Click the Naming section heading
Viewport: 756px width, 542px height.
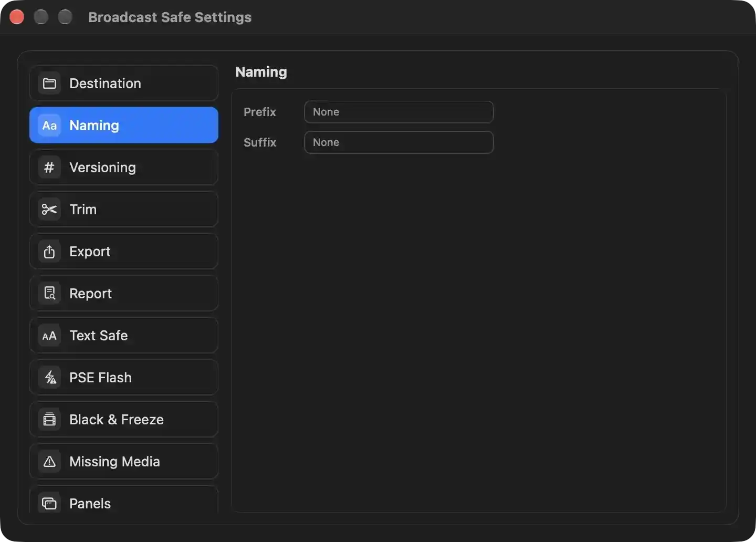(261, 72)
